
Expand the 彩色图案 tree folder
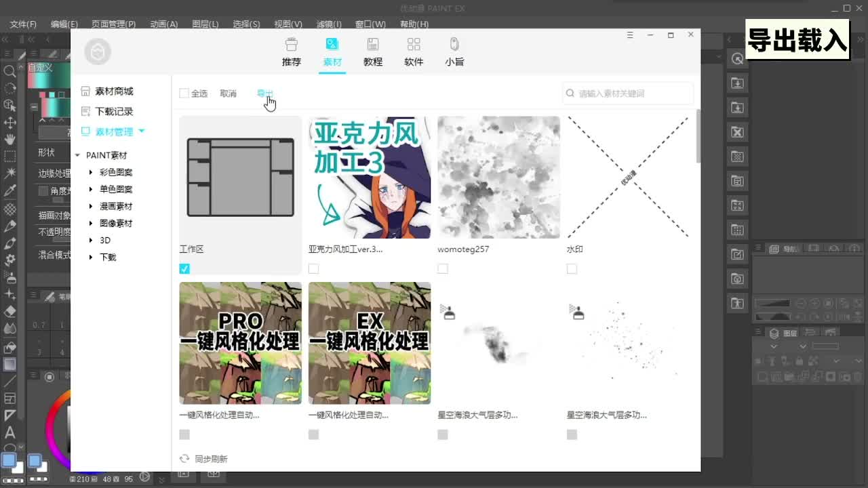91,172
